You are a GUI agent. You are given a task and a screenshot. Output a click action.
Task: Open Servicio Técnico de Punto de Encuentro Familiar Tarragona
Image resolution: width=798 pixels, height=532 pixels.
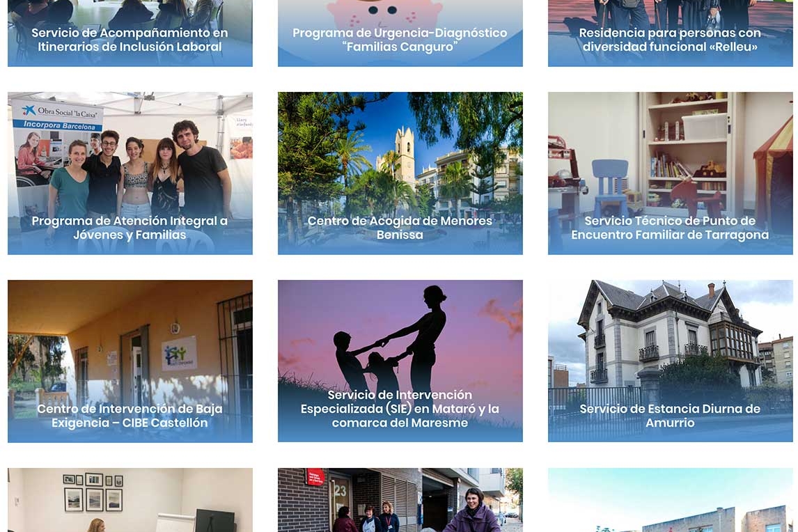click(x=670, y=228)
